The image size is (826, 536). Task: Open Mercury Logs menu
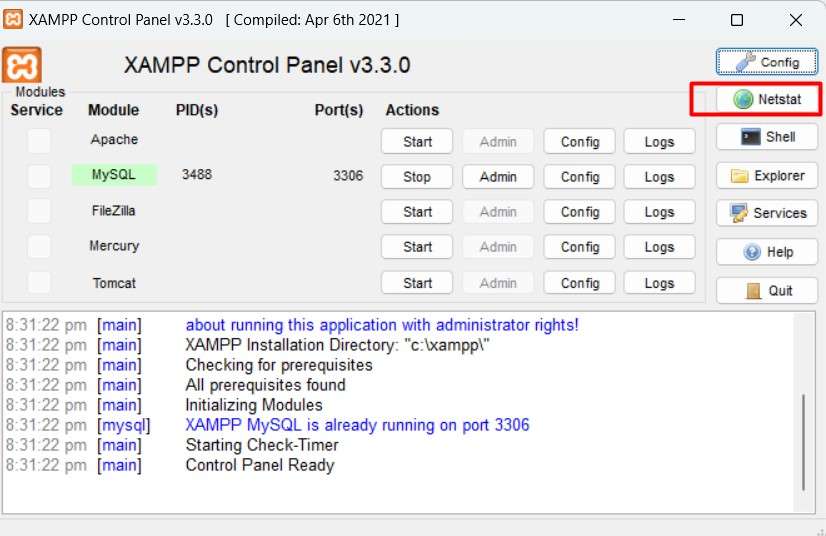[659, 247]
